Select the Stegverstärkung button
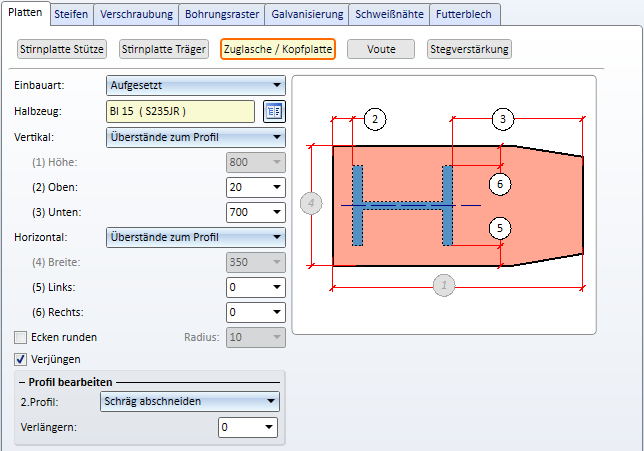This screenshot has height=451, width=644. coord(469,49)
